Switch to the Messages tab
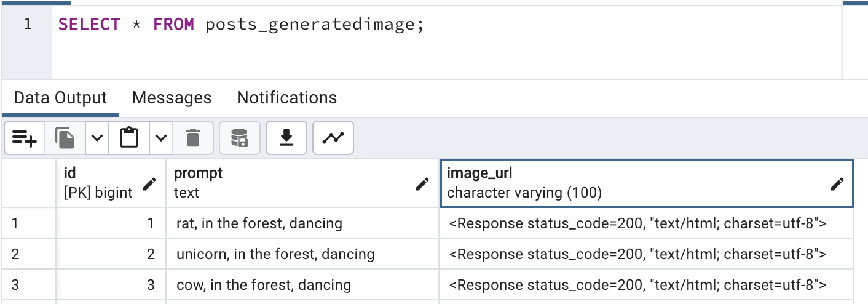Screen dimensions: 868x304 click(x=172, y=98)
